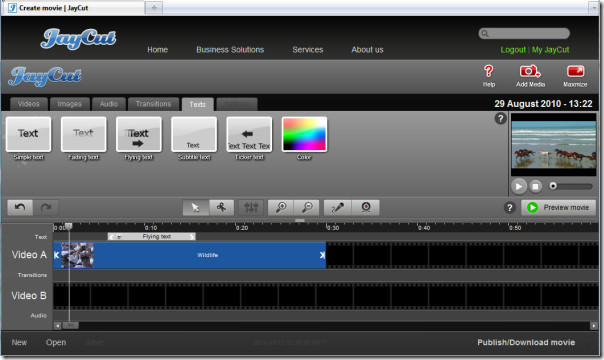Switch to the Transitions tab
The height and width of the screenshot is (360, 604).
[153, 104]
